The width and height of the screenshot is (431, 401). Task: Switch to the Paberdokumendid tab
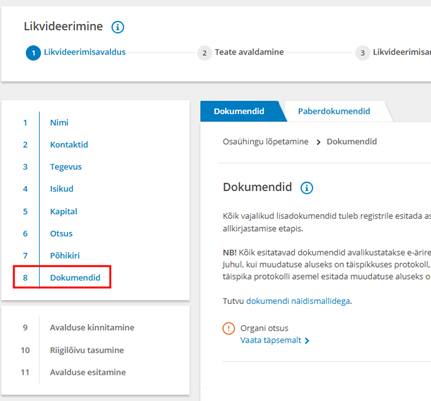(334, 111)
